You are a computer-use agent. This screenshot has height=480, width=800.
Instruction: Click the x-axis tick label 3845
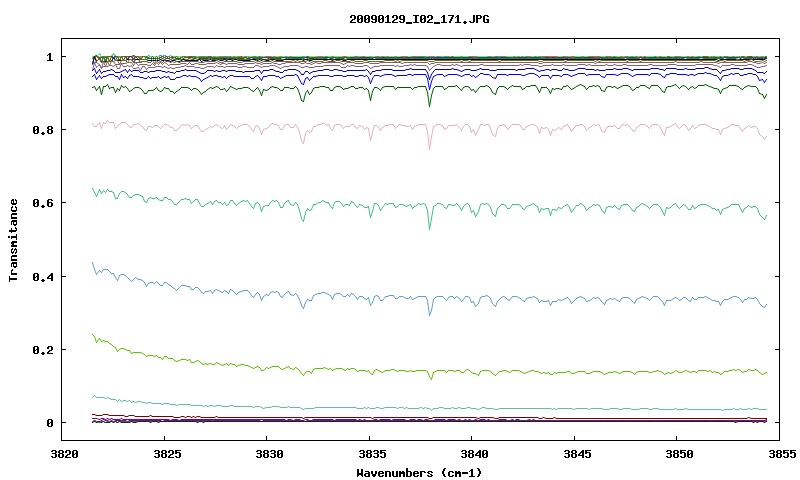[x=577, y=453]
